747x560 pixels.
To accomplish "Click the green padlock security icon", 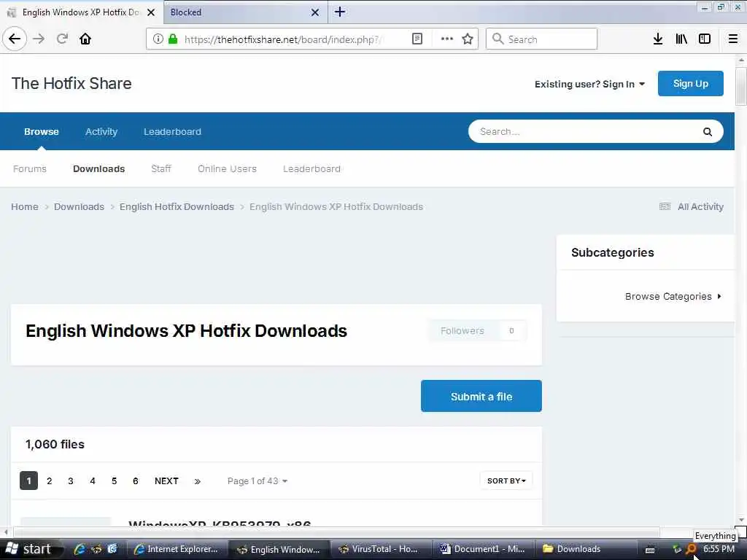I will tap(173, 39).
